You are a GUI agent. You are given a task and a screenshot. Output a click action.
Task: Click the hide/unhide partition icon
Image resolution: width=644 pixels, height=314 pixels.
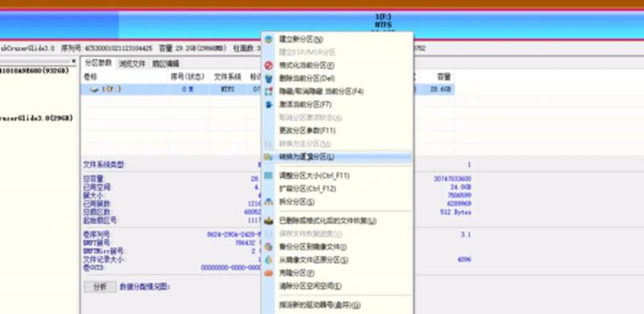click(x=269, y=91)
